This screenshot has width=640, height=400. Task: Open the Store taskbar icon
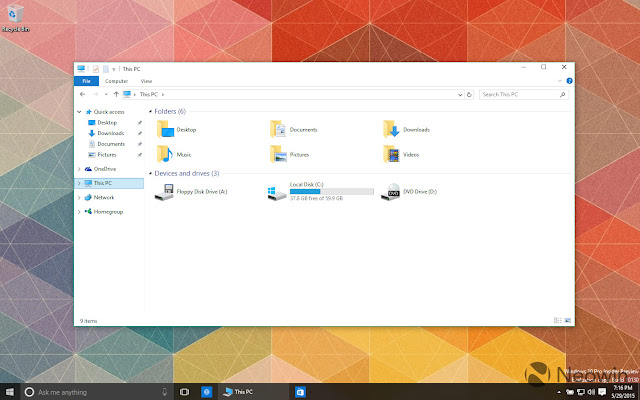pyautogui.click(x=300, y=392)
